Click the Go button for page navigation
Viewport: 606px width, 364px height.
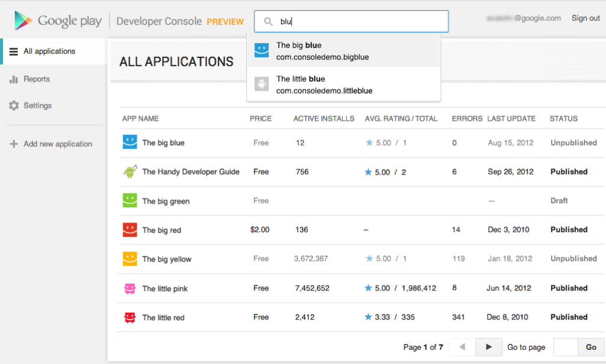pos(592,347)
